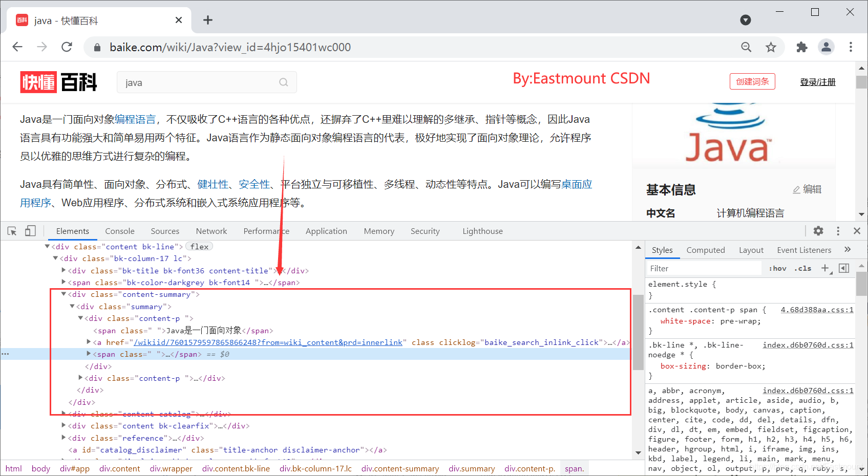Collapse the div summary node

(x=72, y=306)
